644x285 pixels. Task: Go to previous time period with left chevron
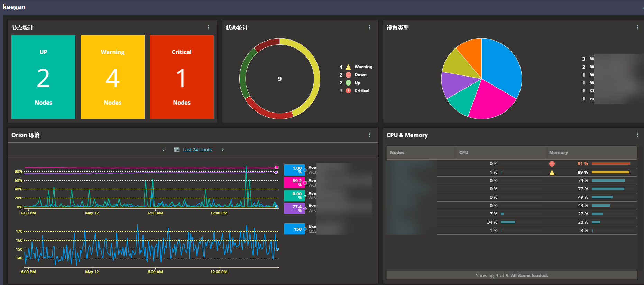coord(164,150)
